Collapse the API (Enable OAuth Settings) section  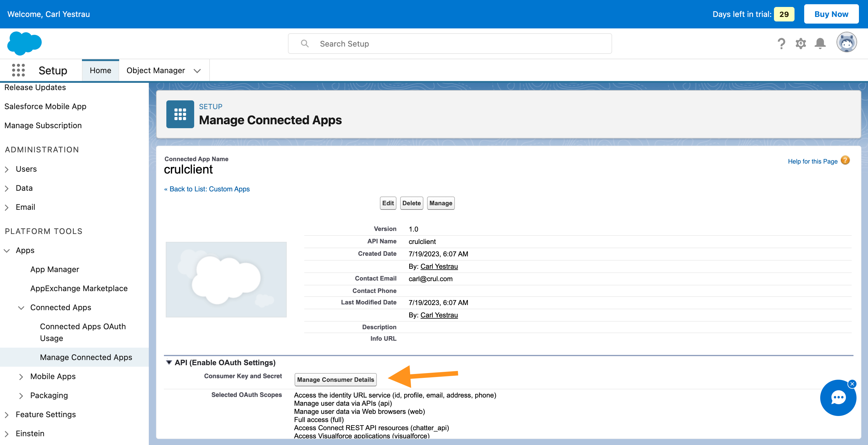point(169,362)
